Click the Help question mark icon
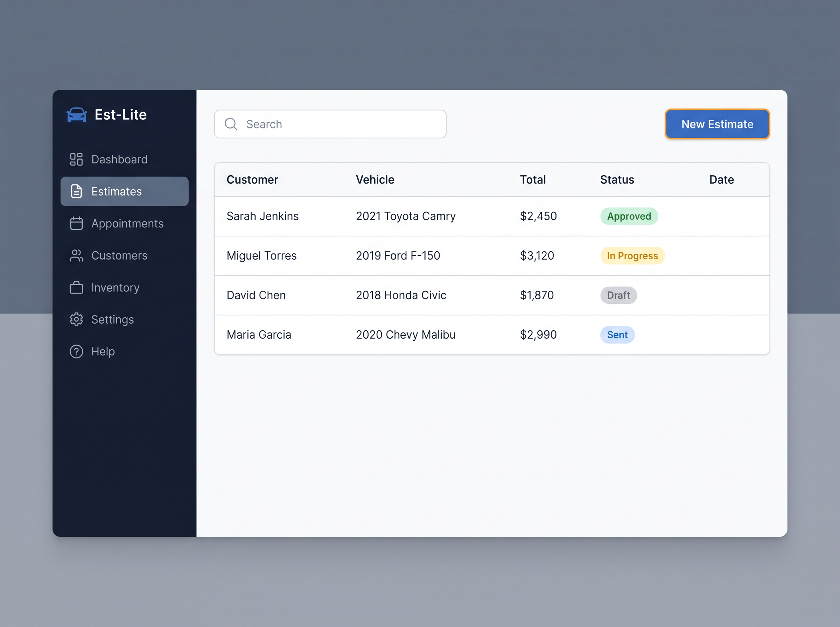The height and width of the screenshot is (627, 840). point(76,351)
